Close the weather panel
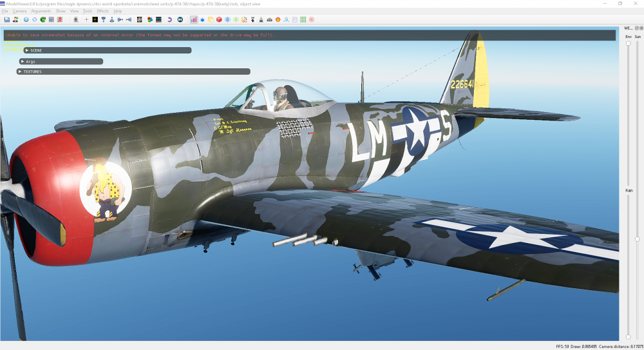The image size is (644, 350). point(641,28)
